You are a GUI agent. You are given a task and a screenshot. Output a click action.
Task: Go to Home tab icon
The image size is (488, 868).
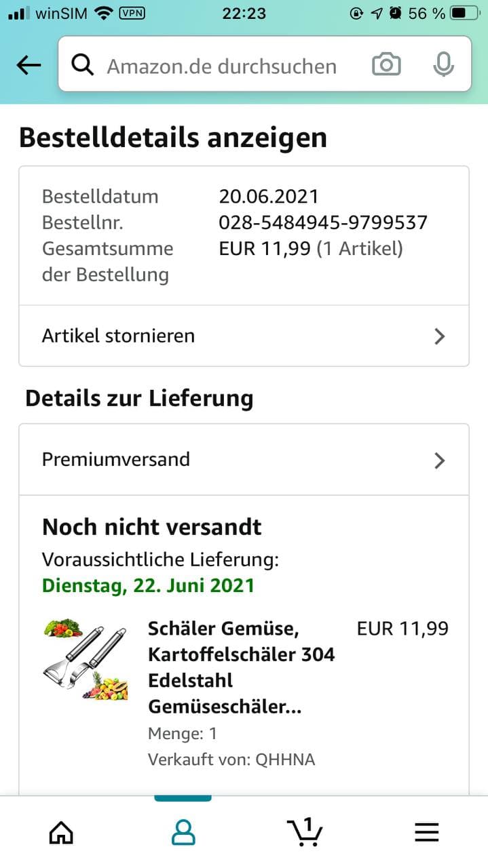click(61, 832)
